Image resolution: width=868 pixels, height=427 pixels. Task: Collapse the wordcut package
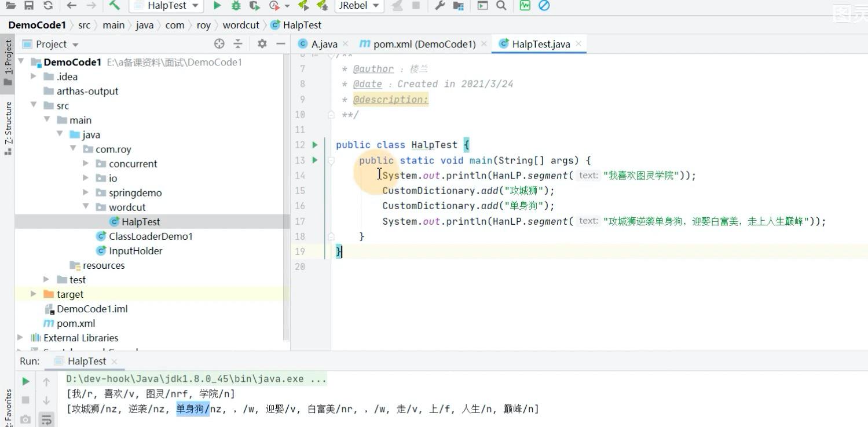[x=86, y=207]
